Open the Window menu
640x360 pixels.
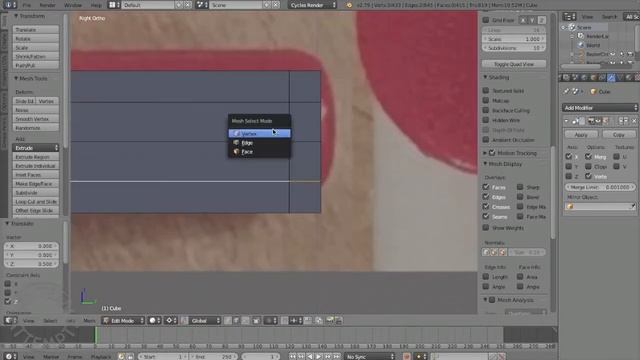(x=73, y=5)
